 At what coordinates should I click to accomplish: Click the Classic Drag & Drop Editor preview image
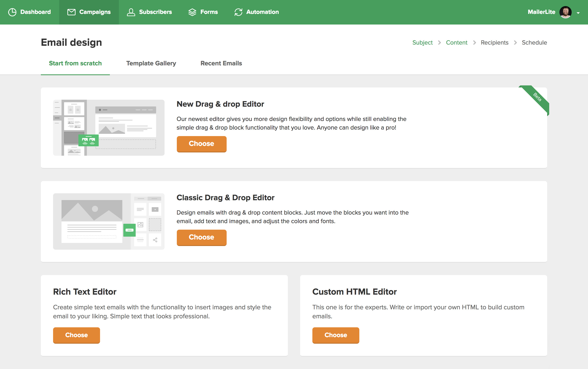pyautogui.click(x=109, y=221)
